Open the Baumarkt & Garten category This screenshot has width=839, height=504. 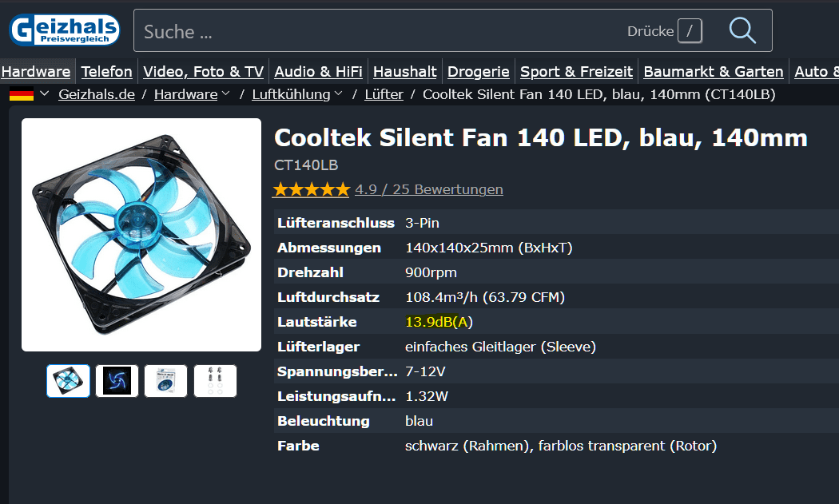tap(713, 72)
